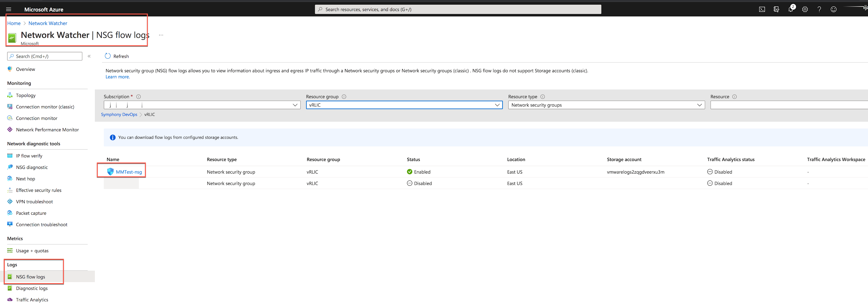868x305 pixels.
Task: Open notifications bell icon
Action: 791,10
